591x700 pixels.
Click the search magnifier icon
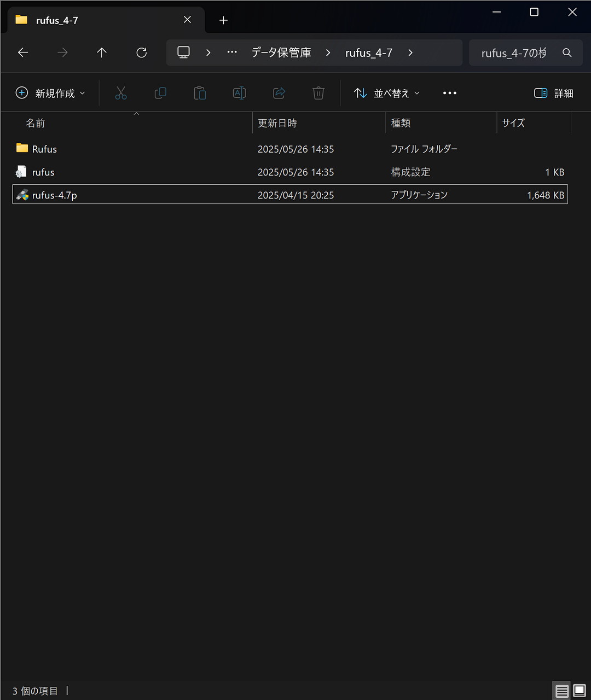pos(567,52)
